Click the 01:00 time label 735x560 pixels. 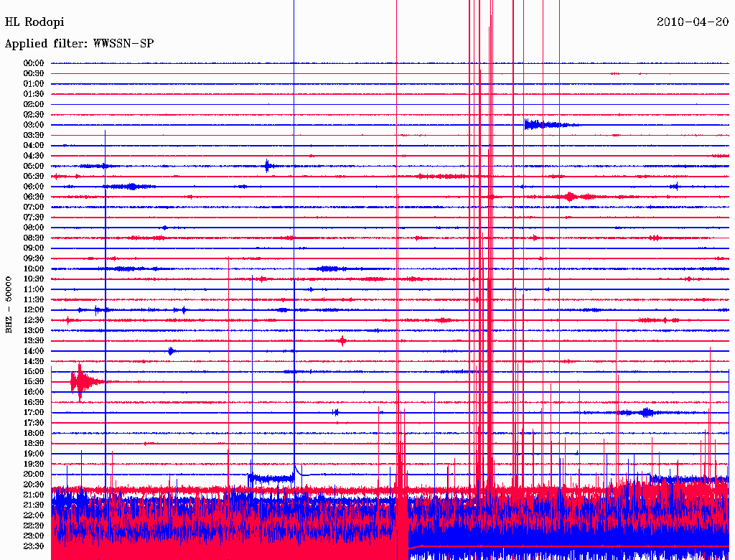(34, 83)
